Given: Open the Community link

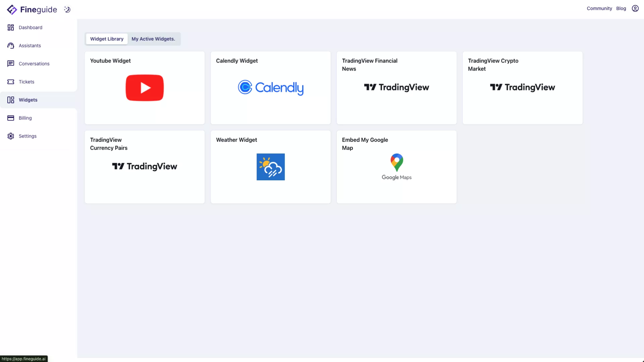Looking at the screenshot, I should tap(599, 8).
